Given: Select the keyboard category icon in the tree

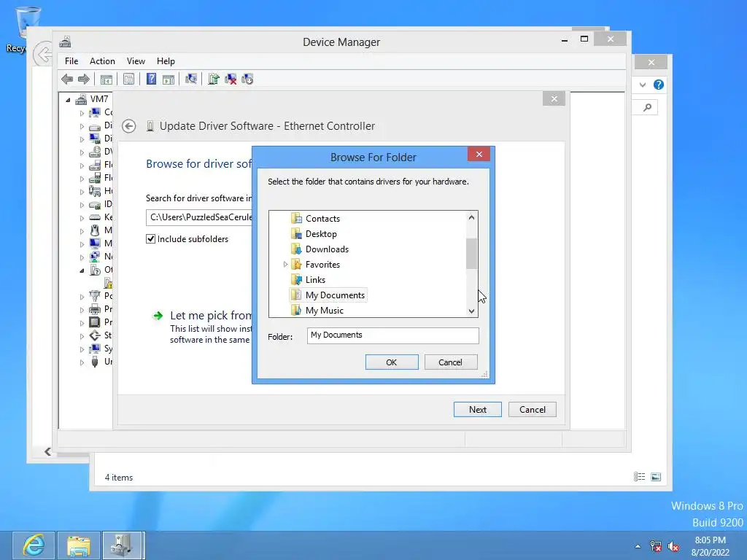Looking at the screenshot, I should click(x=95, y=217).
